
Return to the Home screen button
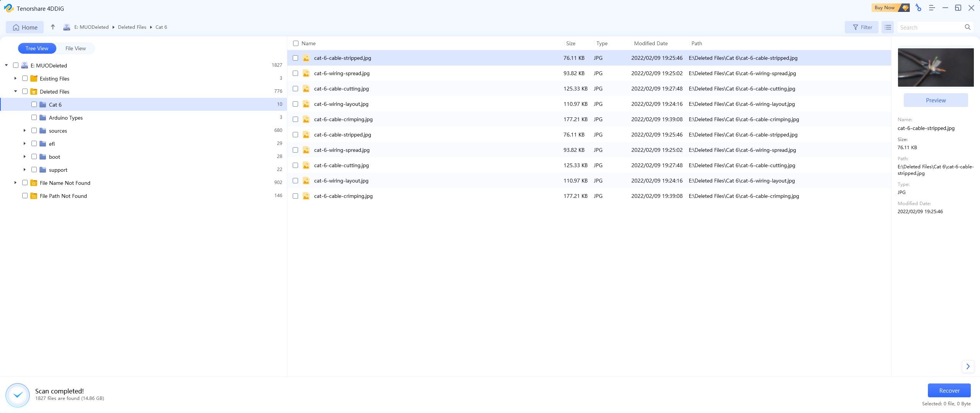tap(25, 27)
